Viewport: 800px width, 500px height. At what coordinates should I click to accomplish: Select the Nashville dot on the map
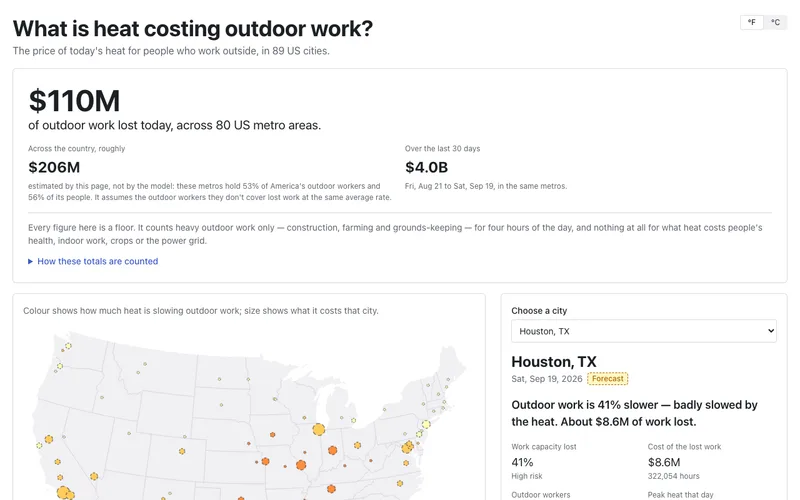[x=331, y=489]
